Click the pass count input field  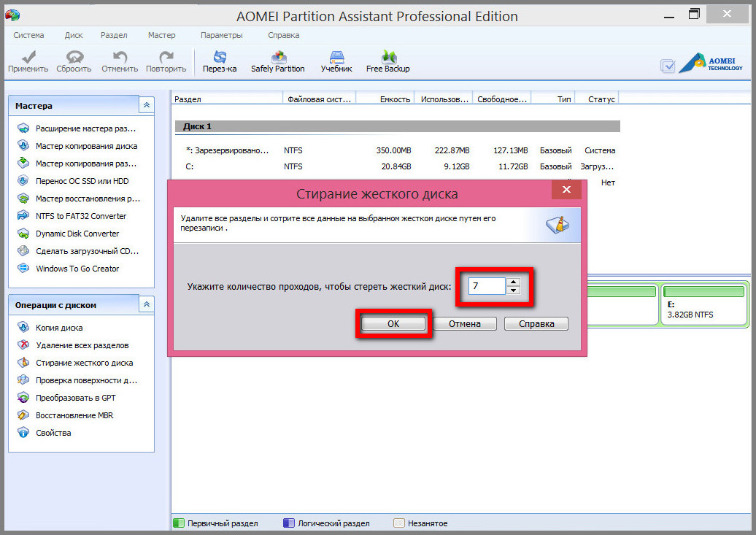[x=487, y=286]
